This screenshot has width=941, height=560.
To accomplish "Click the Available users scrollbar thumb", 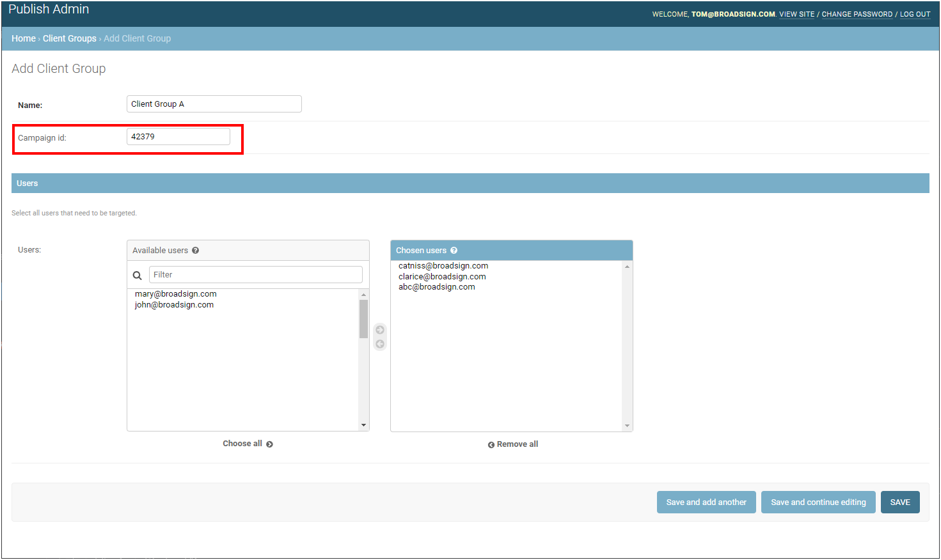I will tap(363, 319).
